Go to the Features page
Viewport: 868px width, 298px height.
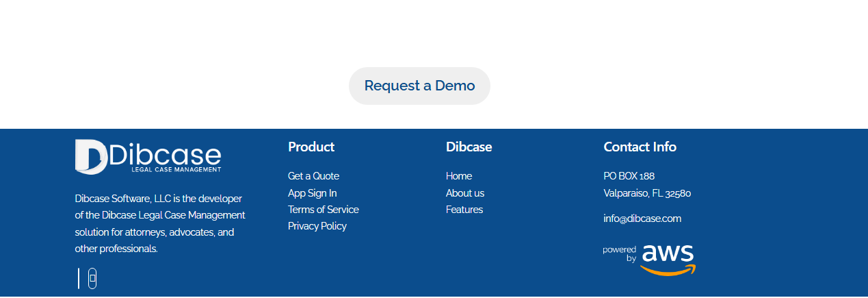point(464,210)
